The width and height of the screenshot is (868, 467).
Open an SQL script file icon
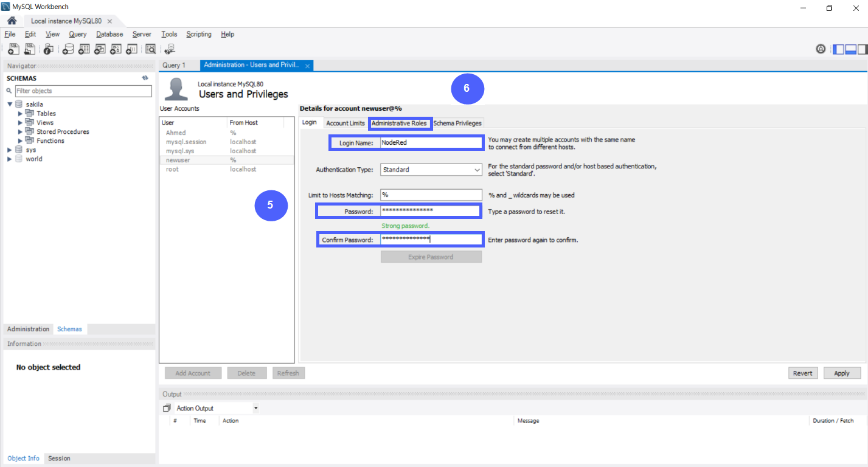coord(29,49)
